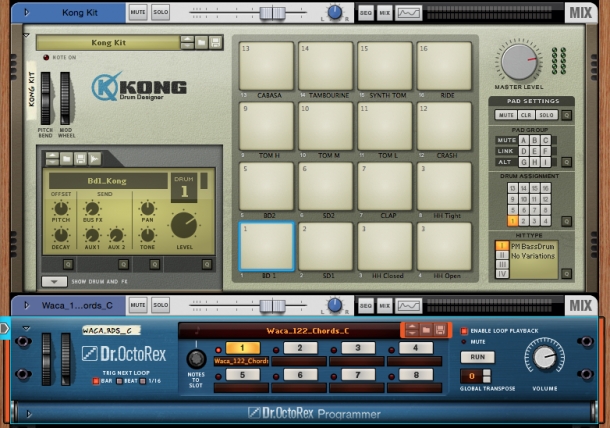The image size is (610, 428).
Task: Open Waca channel automation curve icon
Action: [409, 306]
